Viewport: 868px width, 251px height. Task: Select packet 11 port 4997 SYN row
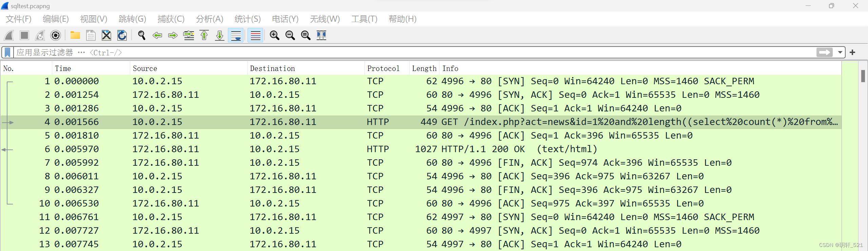click(421, 217)
